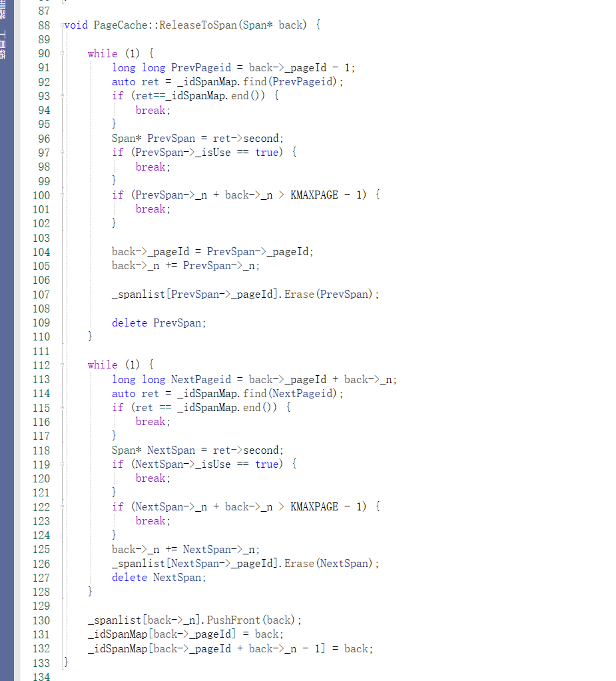Click the 'break' statement on line 120

[151, 478]
